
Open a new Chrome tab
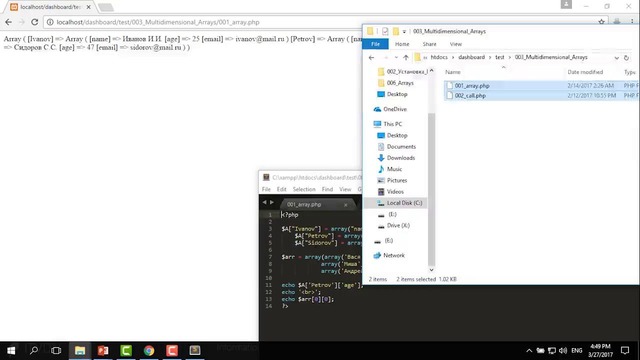click(106, 7)
